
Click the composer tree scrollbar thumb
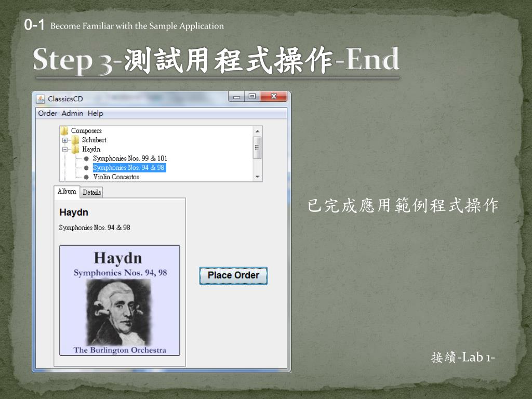coord(257,148)
